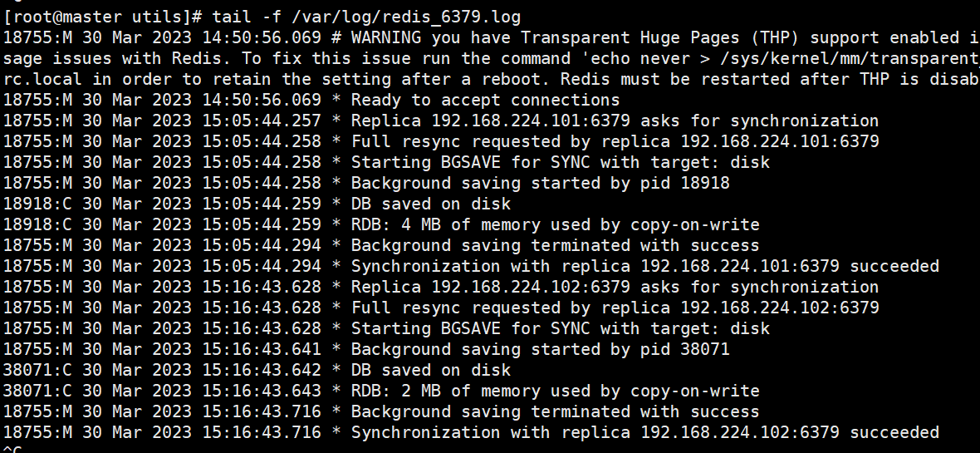
Task: Click 'Full resync requested by replica 192.168.224.102:6379'
Action: pyautogui.click(x=615, y=308)
